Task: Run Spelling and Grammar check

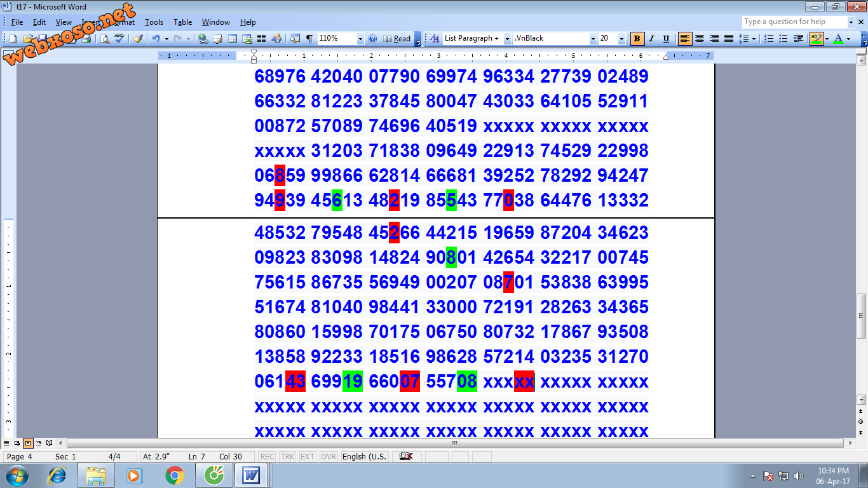Action: [x=119, y=39]
